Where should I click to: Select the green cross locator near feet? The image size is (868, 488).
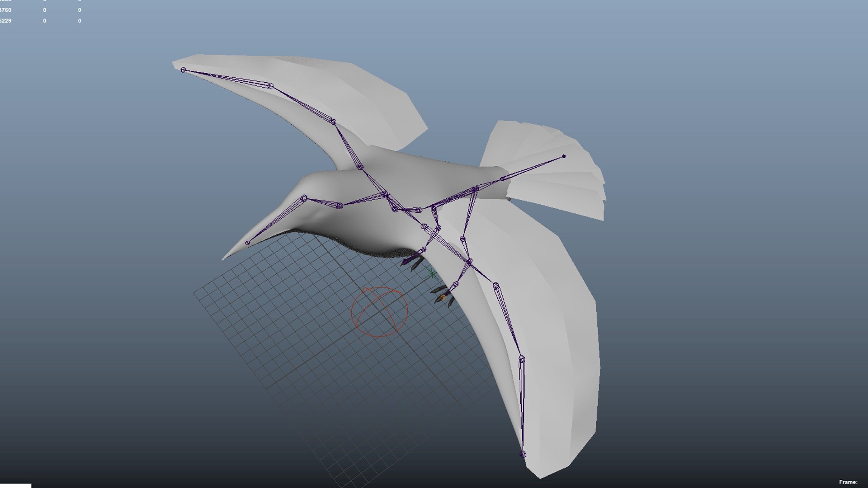pyautogui.click(x=432, y=273)
